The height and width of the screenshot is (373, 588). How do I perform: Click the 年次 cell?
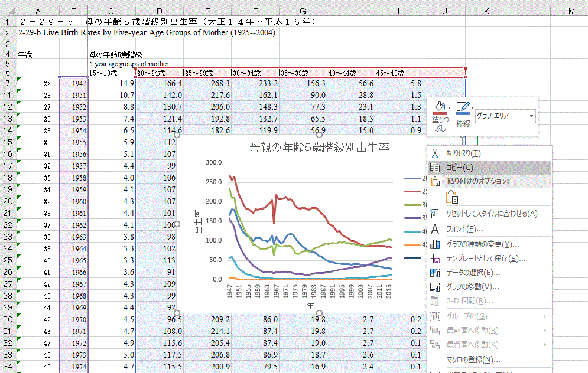point(38,55)
